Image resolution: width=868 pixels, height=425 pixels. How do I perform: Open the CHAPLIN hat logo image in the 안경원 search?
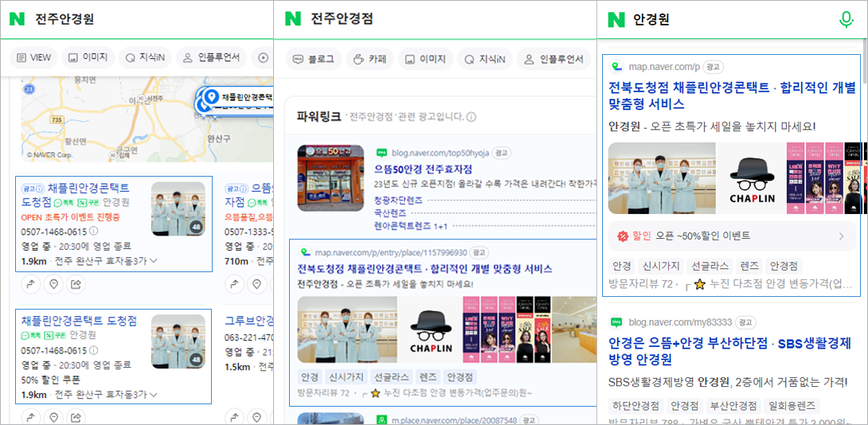pyautogui.click(x=752, y=178)
